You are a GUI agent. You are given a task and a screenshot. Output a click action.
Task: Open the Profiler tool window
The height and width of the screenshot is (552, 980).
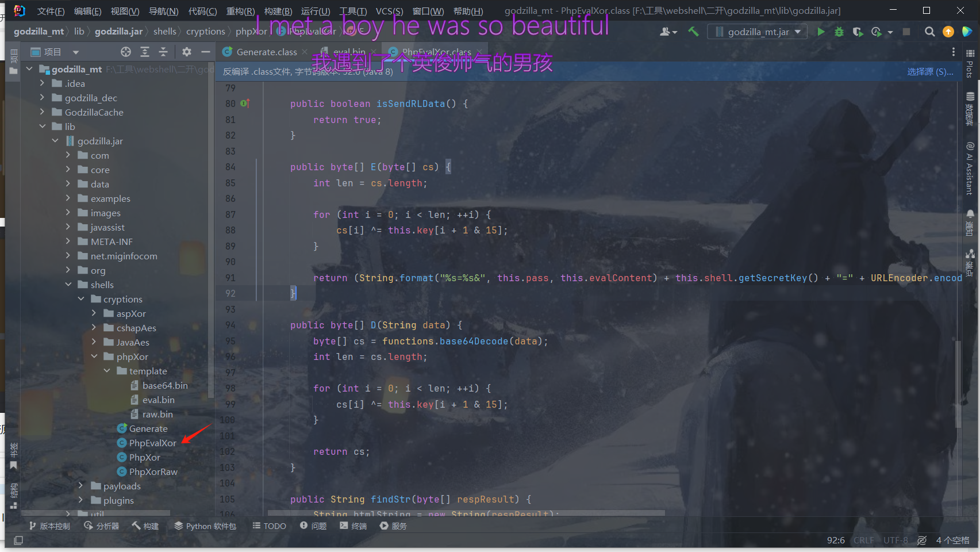coord(102,526)
